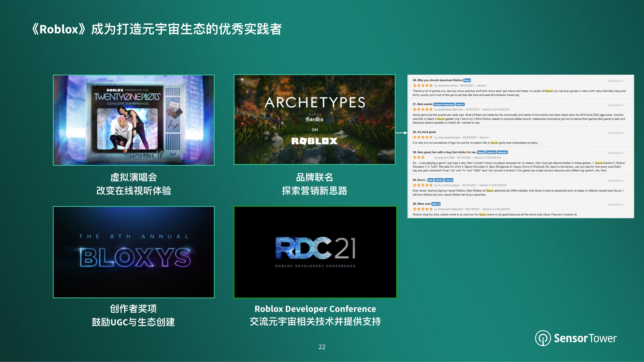Select the Feature Requests tag on review 31

click(x=444, y=104)
